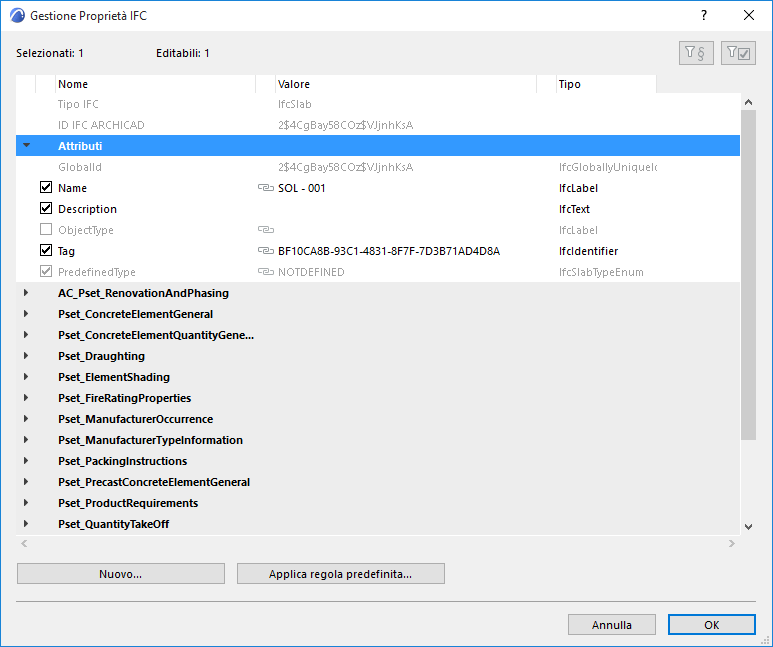
Task: Click the Nome column header
Action: click(x=155, y=84)
